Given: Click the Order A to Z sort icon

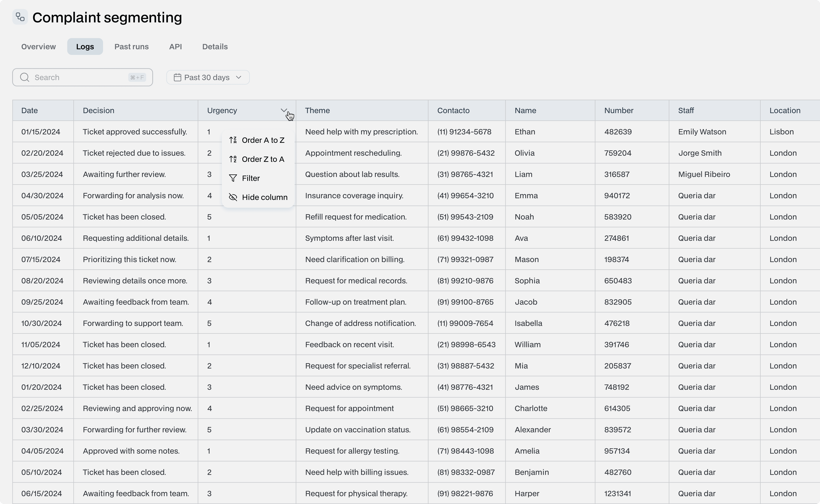Looking at the screenshot, I should [233, 140].
